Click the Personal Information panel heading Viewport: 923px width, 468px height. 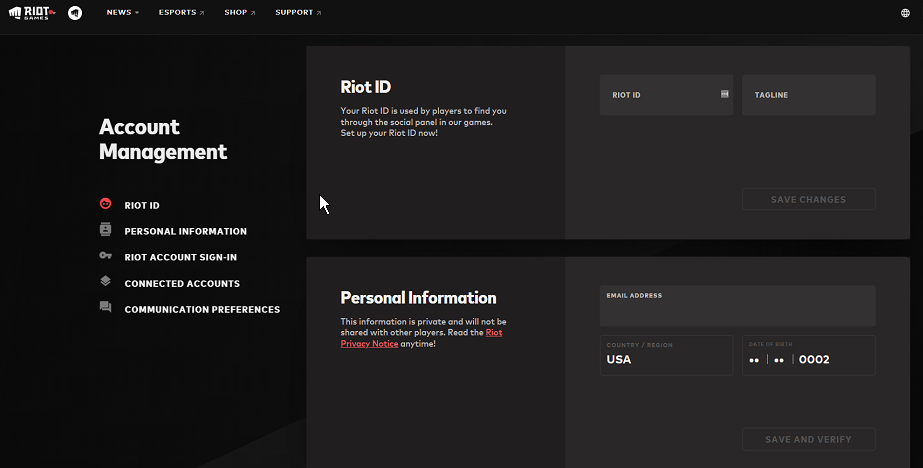419,298
